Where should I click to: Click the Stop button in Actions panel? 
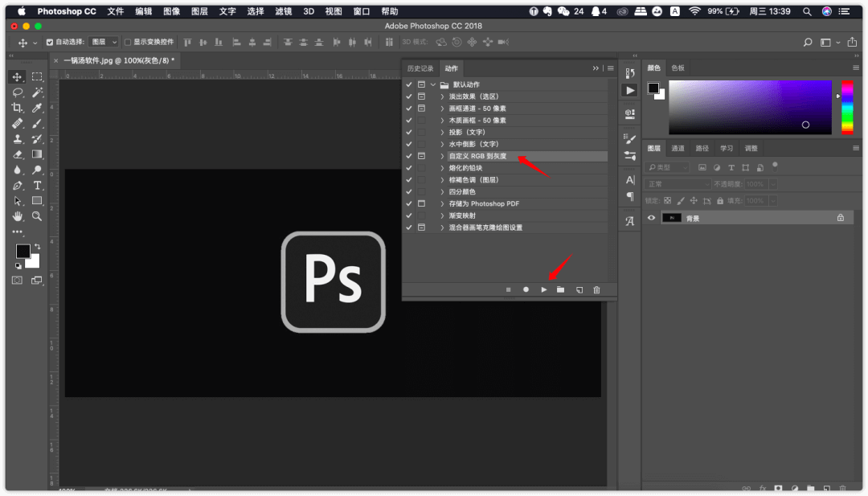[x=508, y=289]
